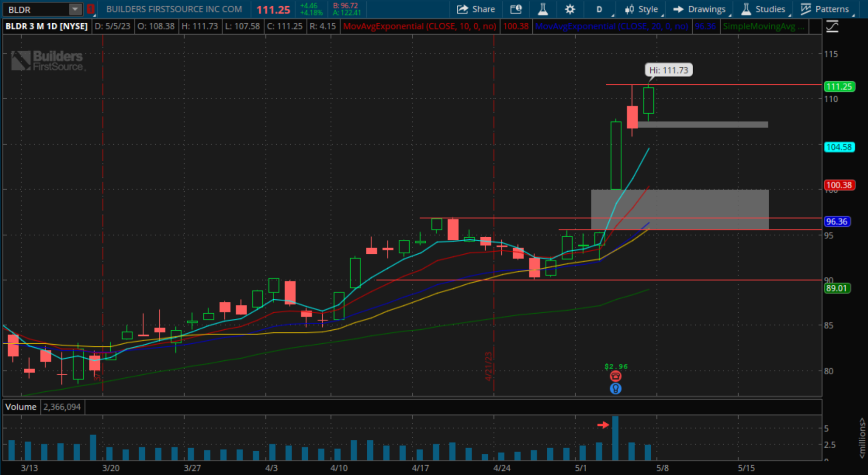Viewport: 868px width, 475px height.
Task: Click the +4.18% change value
Action: tap(311, 12)
